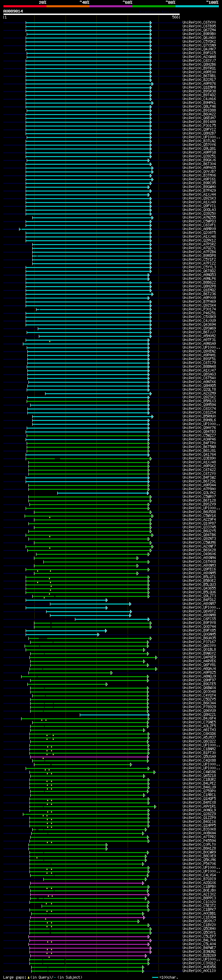Select the UniRef100_C6THX8 label
The image size is (222, 980).
coord(199,561)
